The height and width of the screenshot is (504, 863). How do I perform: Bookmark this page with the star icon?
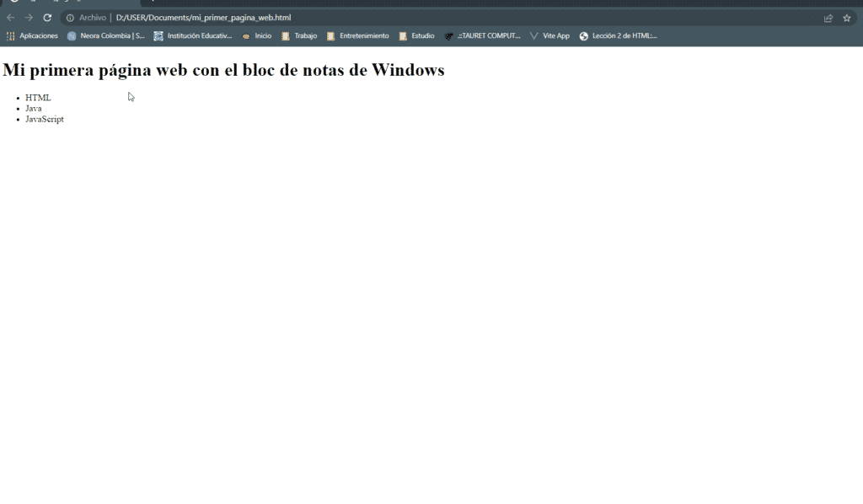click(845, 17)
